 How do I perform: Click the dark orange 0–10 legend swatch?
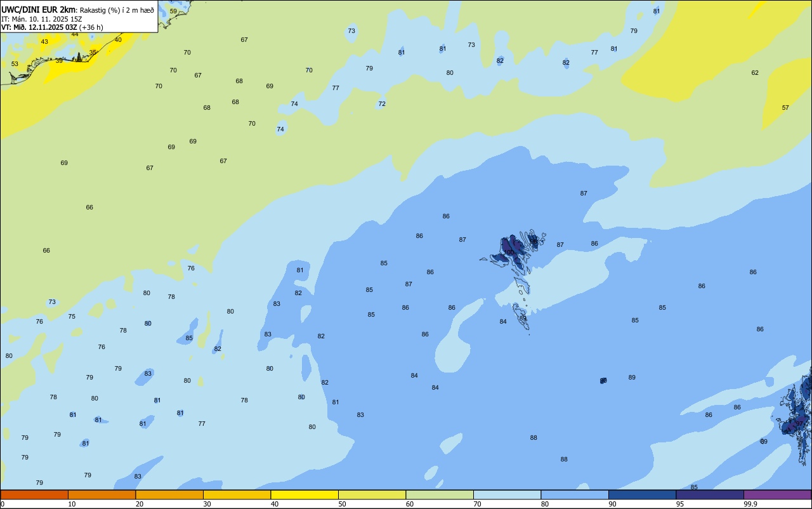click(x=34, y=494)
